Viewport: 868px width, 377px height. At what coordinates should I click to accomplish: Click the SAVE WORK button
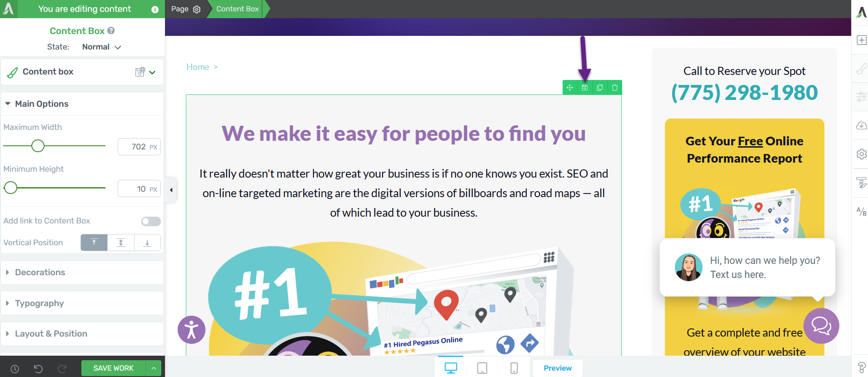point(113,368)
